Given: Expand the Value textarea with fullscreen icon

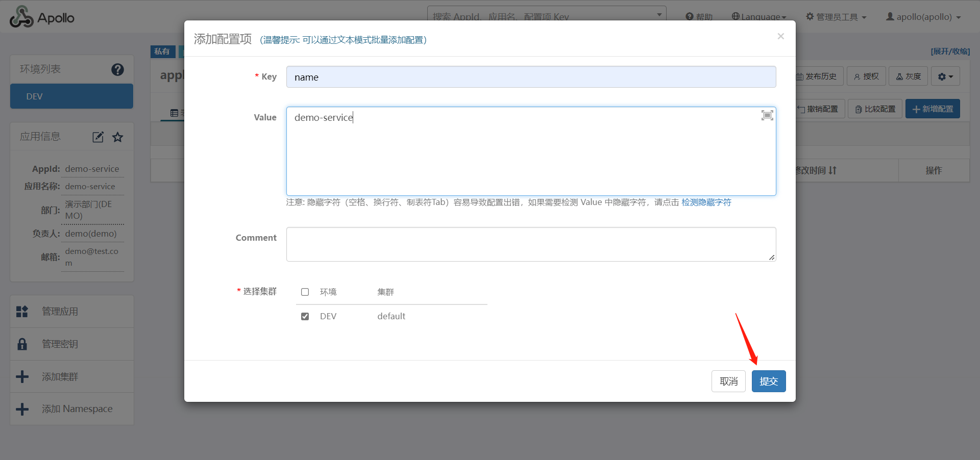Looking at the screenshot, I should click(x=767, y=115).
